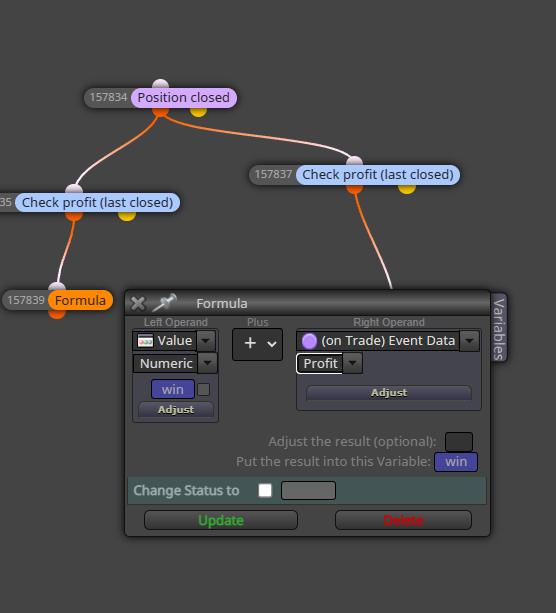Click the node ID 157837 label
556x613 pixels.
tap(273, 174)
